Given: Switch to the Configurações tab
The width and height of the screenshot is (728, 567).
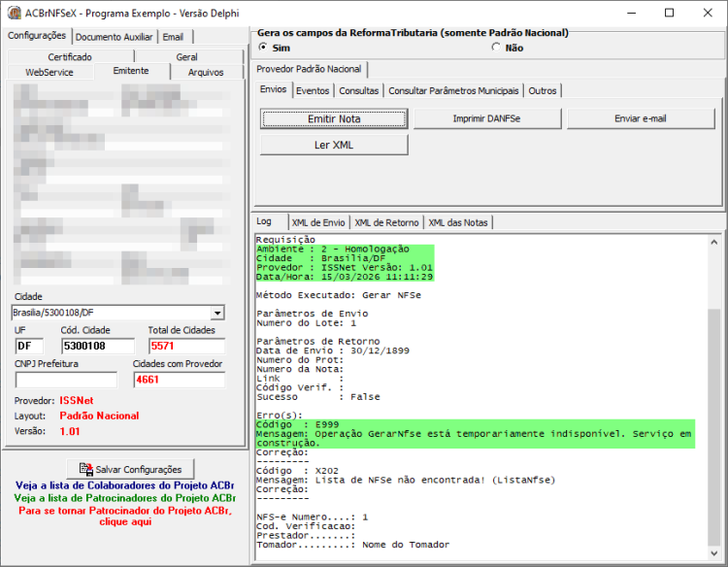Looking at the screenshot, I should coord(37,36).
